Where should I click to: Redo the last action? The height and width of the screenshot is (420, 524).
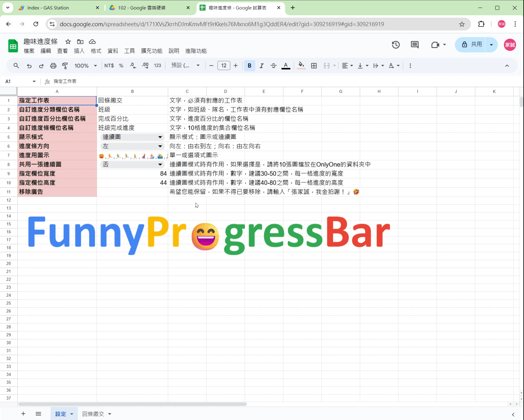41,66
